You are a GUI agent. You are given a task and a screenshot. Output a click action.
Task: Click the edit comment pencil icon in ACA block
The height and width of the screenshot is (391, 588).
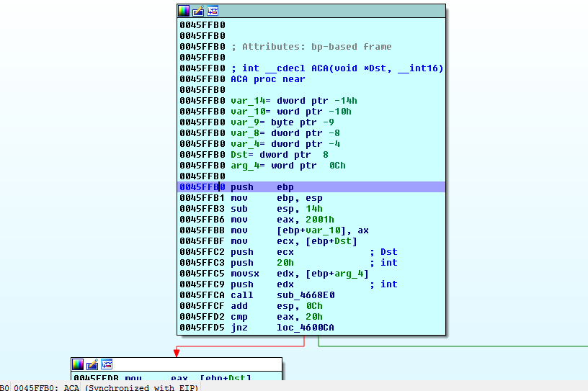tap(198, 11)
